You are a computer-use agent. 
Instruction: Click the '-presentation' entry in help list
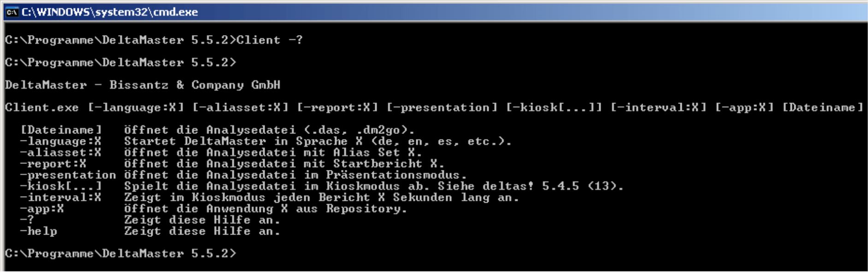click(68, 175)
